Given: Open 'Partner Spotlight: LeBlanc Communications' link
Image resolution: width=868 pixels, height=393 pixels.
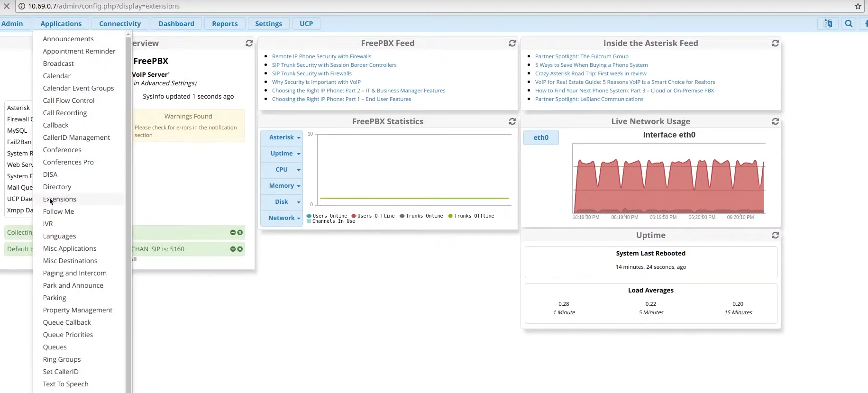Looking at the screenshot, I should pyautogui.click(x=589, y=99).
